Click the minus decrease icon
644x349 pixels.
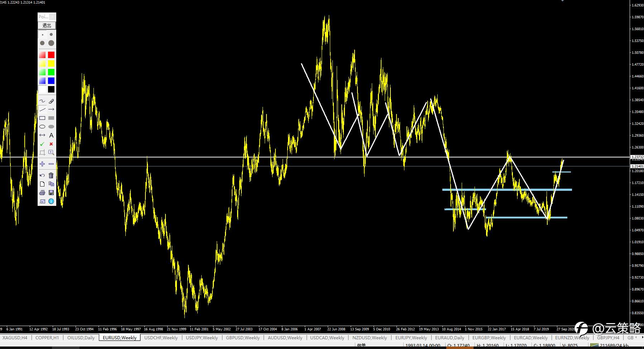[x=51, y=164]
